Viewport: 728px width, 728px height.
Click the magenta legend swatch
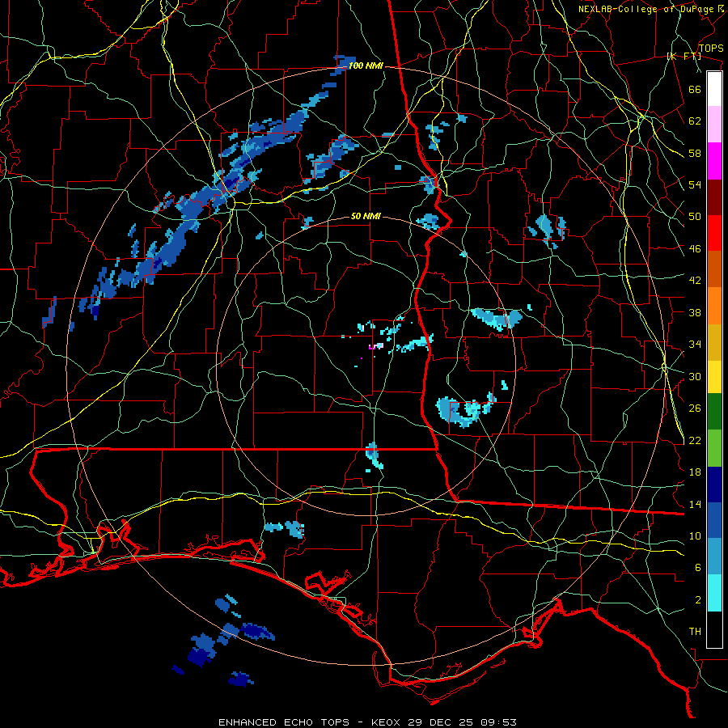click(x=714, y=161)
